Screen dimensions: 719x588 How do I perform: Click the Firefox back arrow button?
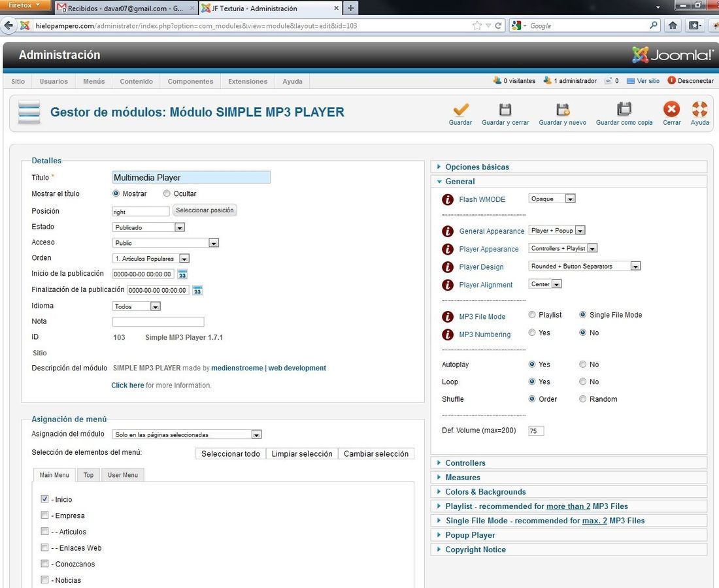pos(8,25)
